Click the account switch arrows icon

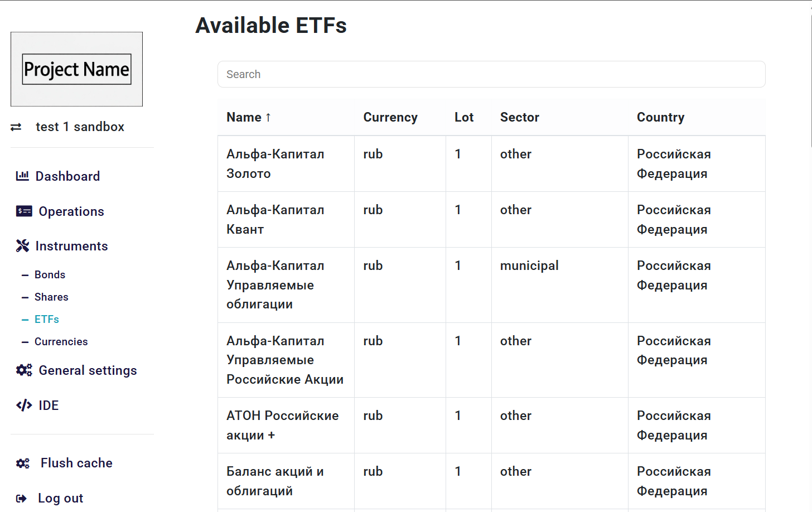coord(16,127)
